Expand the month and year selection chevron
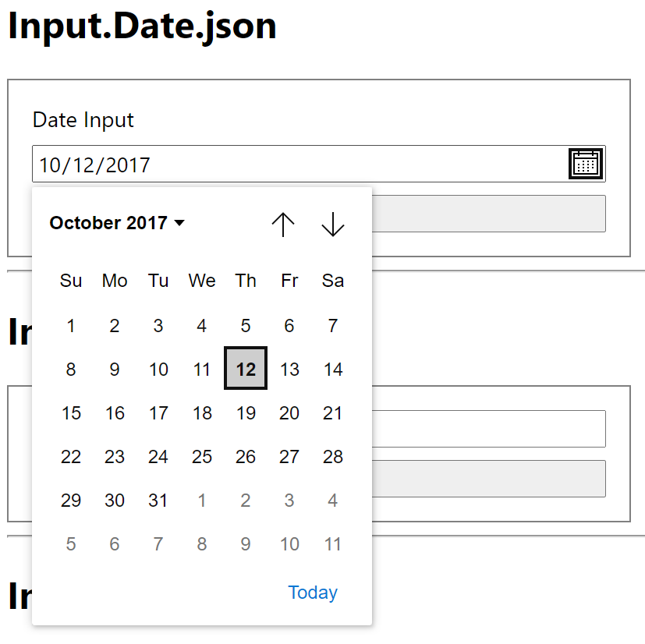Image resolution: width=645 pixels, height=644 pixels. [180, 223]
